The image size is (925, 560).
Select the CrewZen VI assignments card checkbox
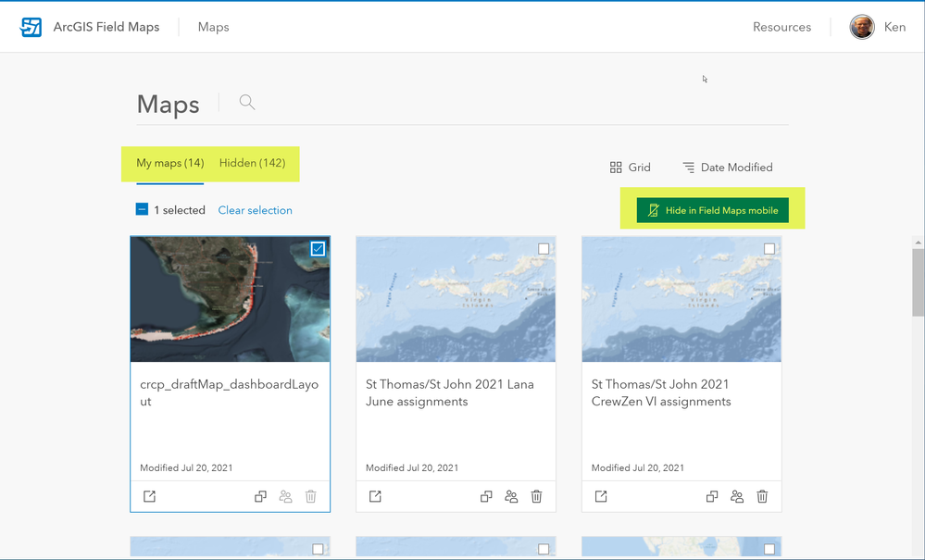click(769, 249)
